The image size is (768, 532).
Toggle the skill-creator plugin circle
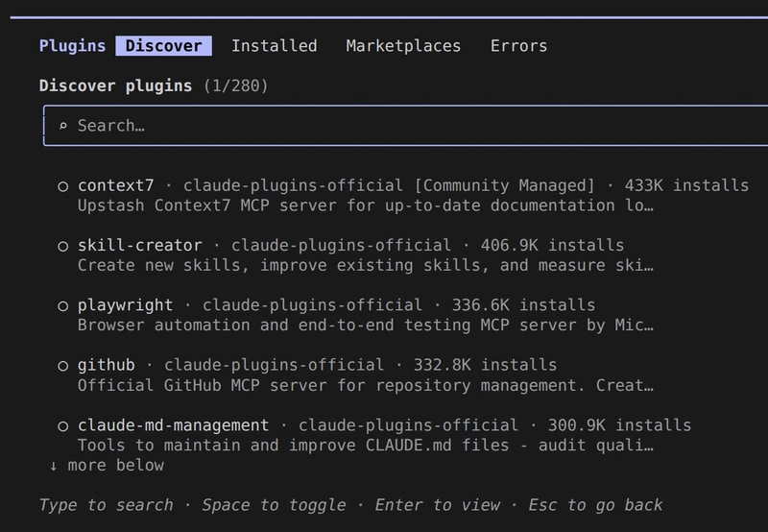point(62,246)
